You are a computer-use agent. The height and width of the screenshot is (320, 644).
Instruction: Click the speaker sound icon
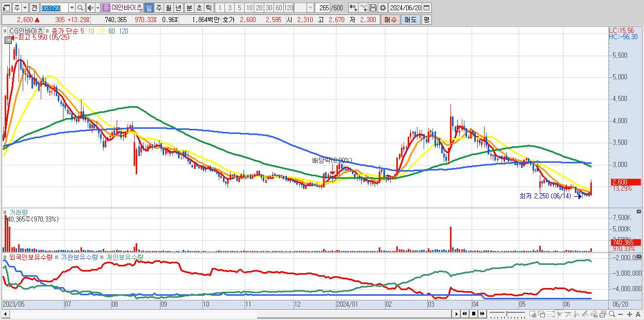pyautogui.click(x=90, y=8)
